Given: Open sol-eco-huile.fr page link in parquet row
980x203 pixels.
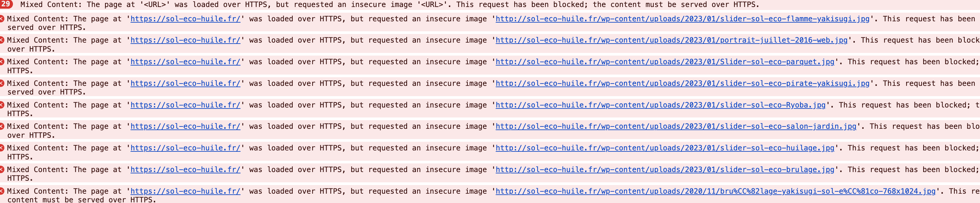Looking at the screenshot, I should (x=186, y=62).
